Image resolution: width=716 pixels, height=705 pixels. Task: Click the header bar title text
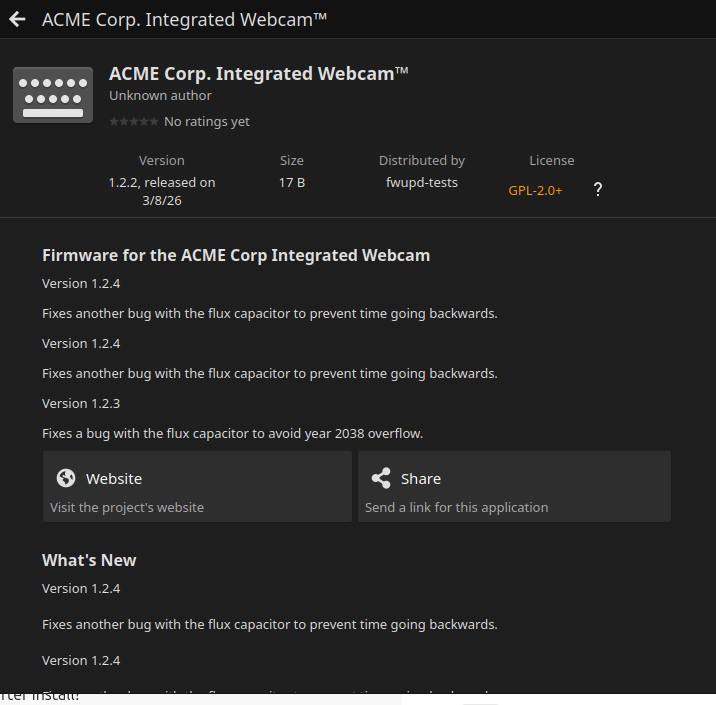point(184,19)
